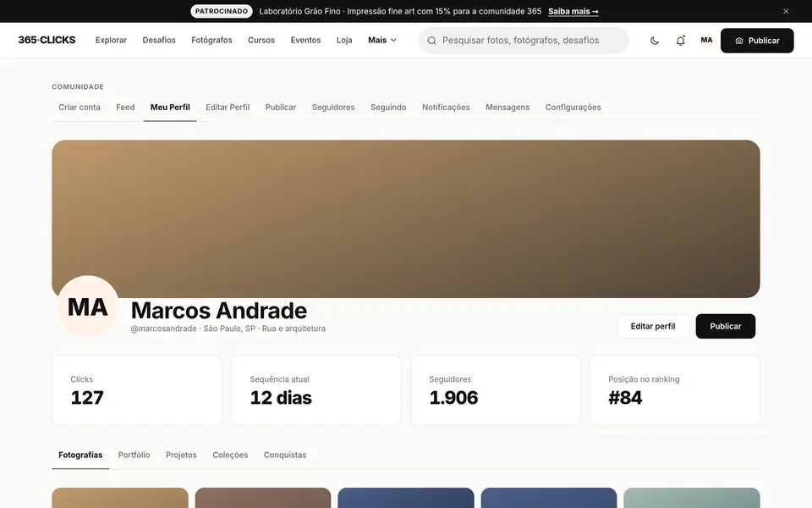Select the Fotografias profile tab
Viewport: 812px width, 508px height.
tap(80, 456)
